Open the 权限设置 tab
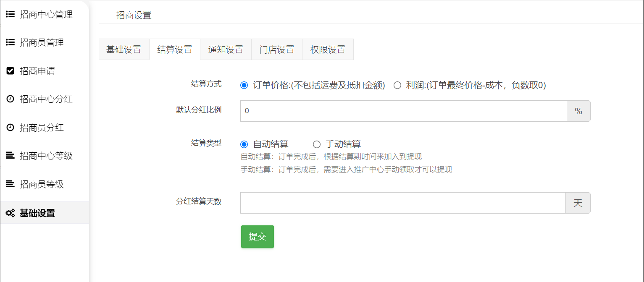 point(328,50)
